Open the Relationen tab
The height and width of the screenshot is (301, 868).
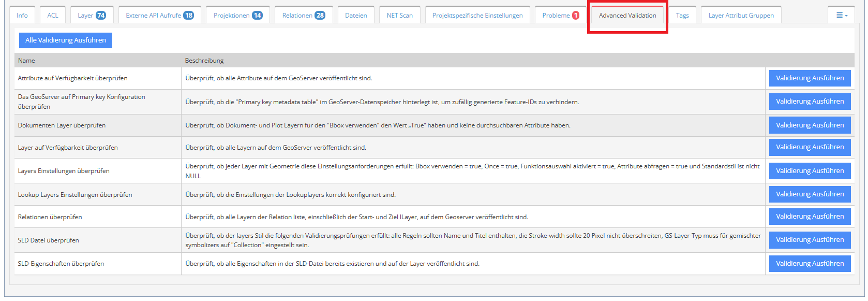pyautogui.click(x=303, y=16)
